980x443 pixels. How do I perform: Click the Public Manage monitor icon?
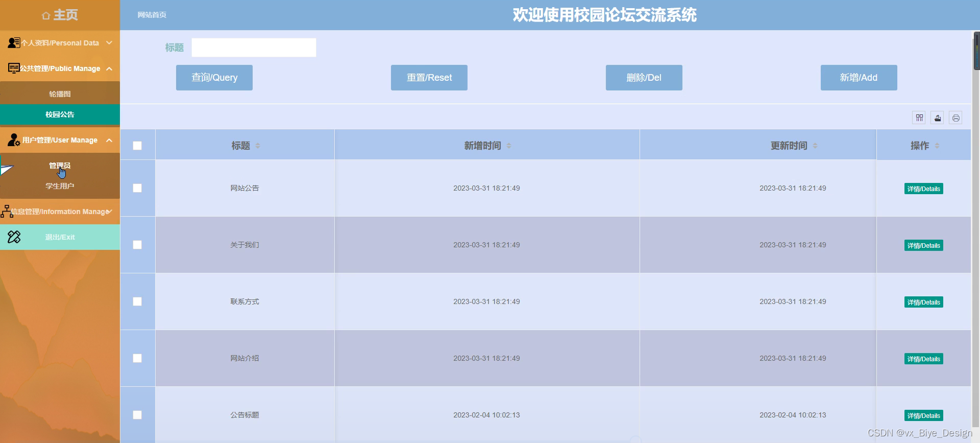tap(14, 68)
